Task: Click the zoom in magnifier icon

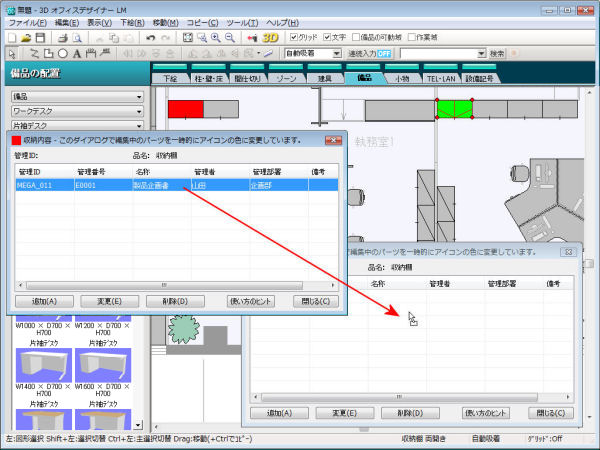Action: point(217,37)
